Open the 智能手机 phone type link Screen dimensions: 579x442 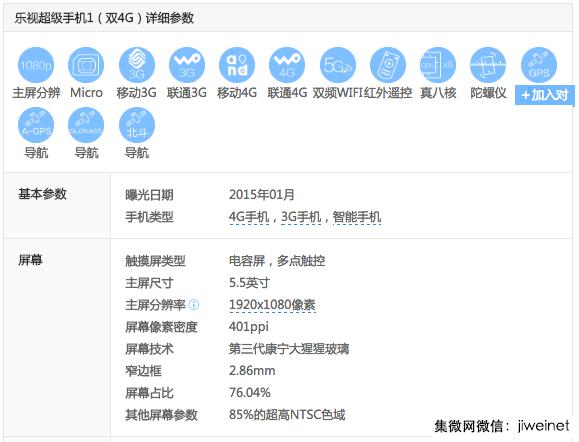(x=357, y=217)
